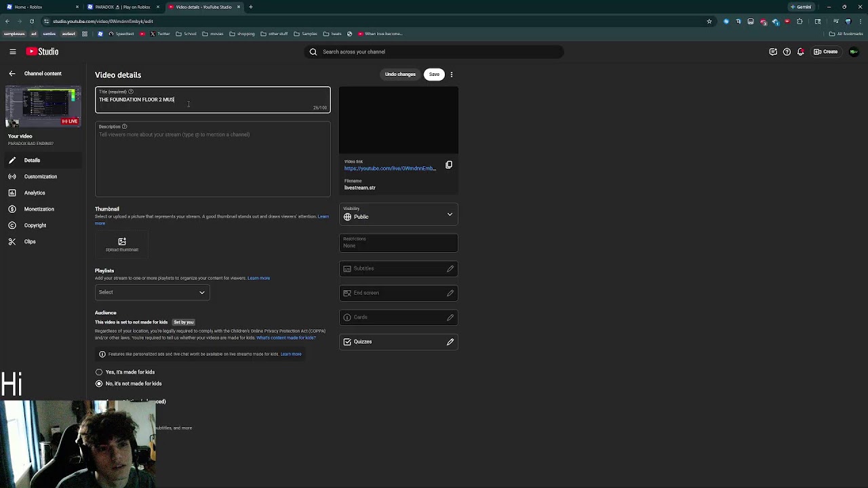Copy the video link icon

point(449,165)
